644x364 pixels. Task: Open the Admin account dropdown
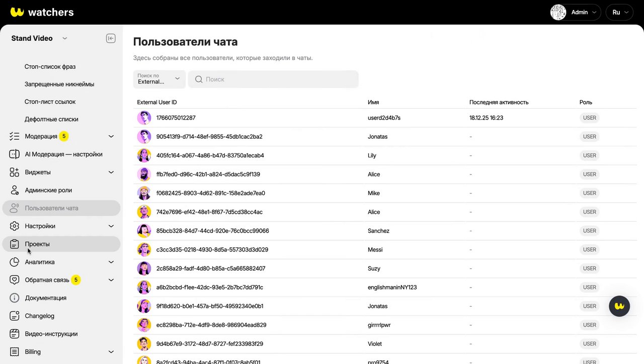(x=576, y=12)
